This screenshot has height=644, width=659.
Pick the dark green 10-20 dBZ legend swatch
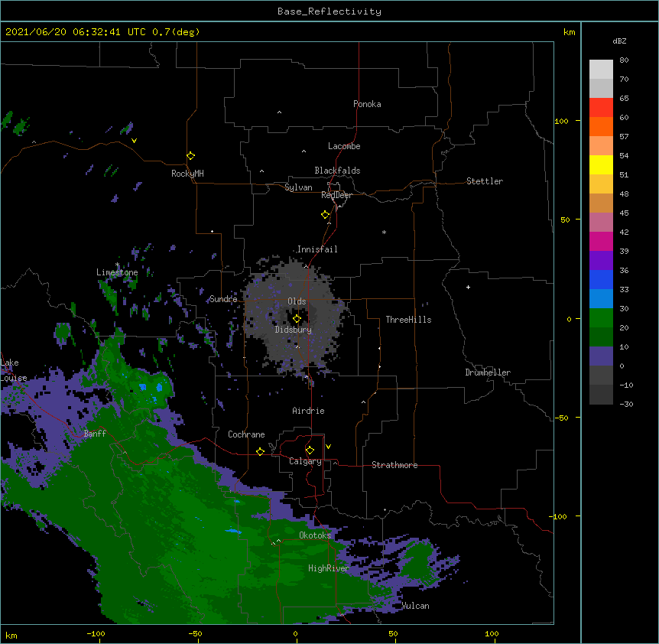point(601,337)
